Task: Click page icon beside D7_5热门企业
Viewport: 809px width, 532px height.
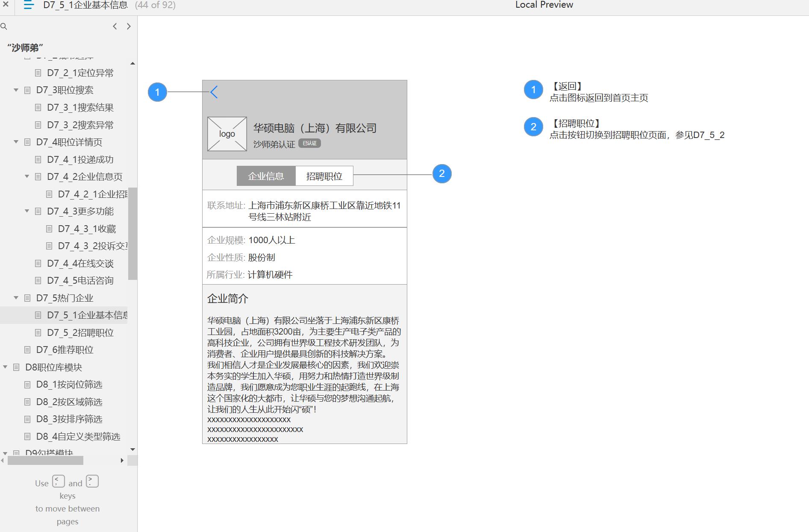Action: (x=27, y=298)
